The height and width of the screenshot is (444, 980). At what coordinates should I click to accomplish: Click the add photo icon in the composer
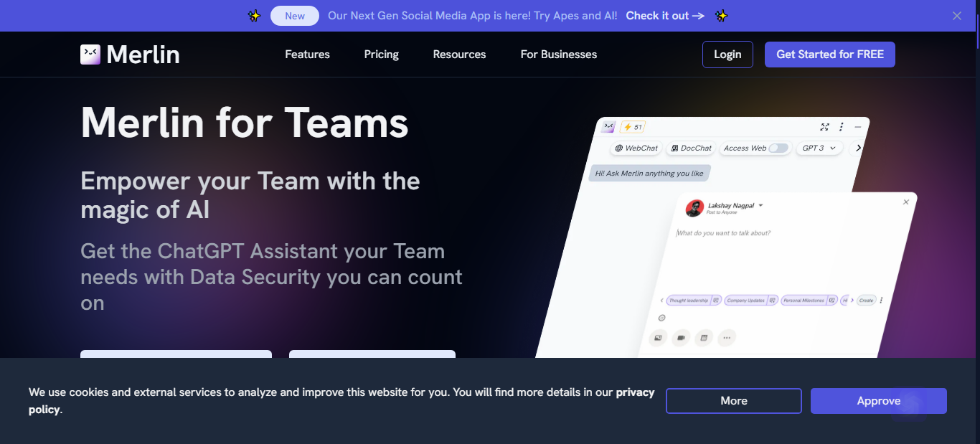coord(658,338)
